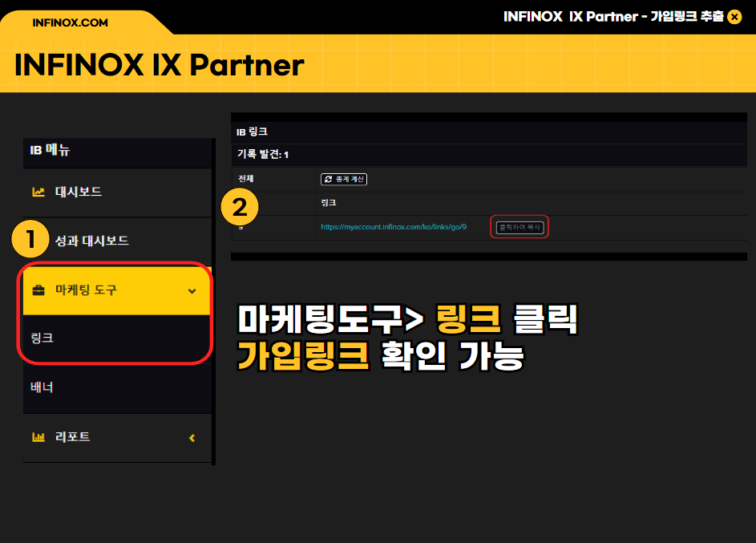Click the IB 링크 panel title
Viewport: 756px width, 543px height.
[x=252, y=132]
